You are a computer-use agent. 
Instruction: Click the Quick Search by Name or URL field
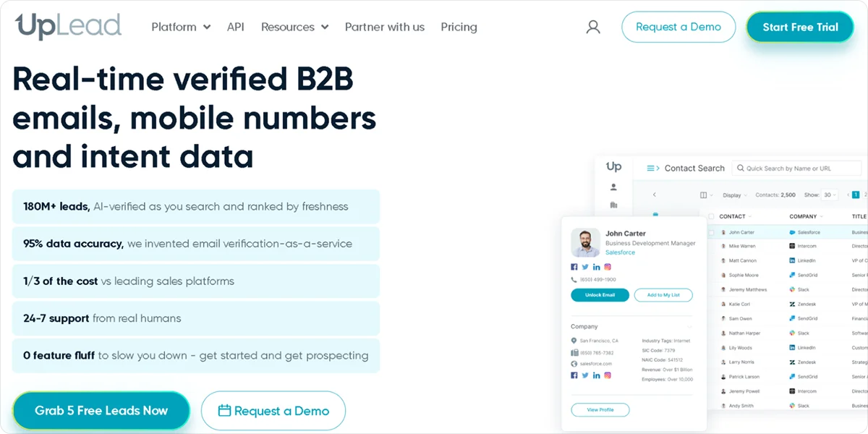click(x=798, y=168)
